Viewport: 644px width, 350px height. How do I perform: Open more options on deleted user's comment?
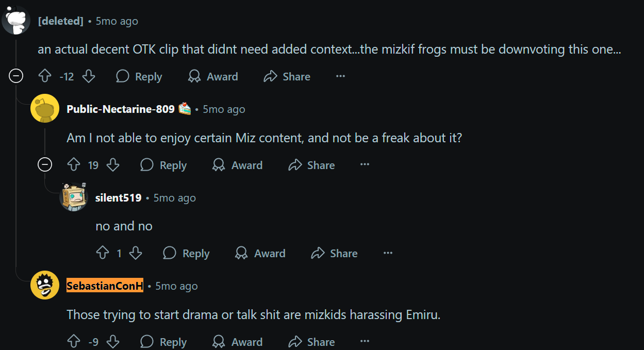pyautogui.click(x=340, y=76)
